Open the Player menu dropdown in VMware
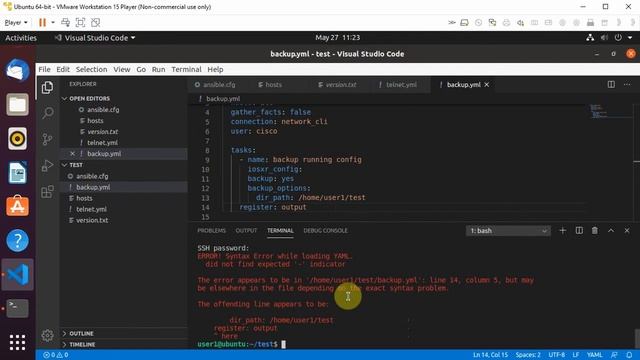This screenshot has width=640, height=360. [x=16, y=22]
